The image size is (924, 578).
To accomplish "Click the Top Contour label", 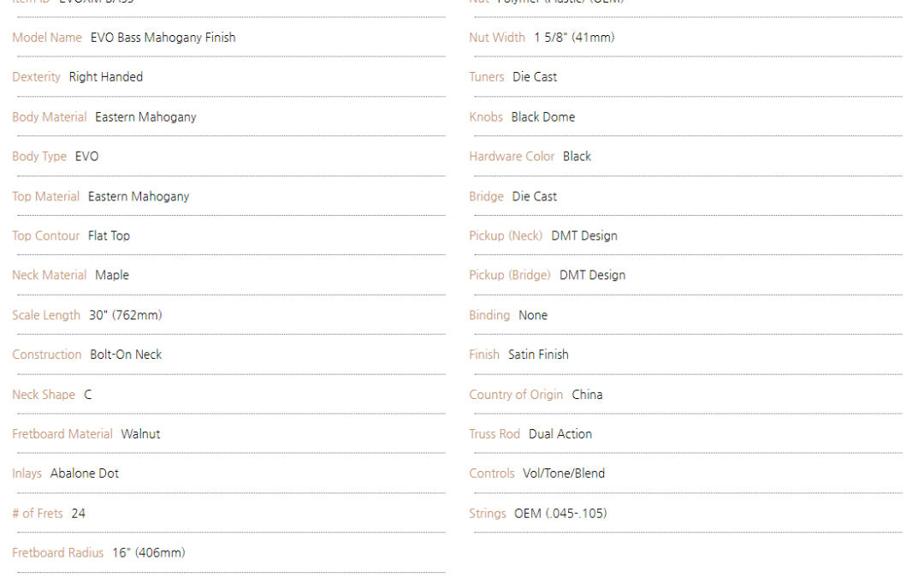I will (x=46, y=236).
